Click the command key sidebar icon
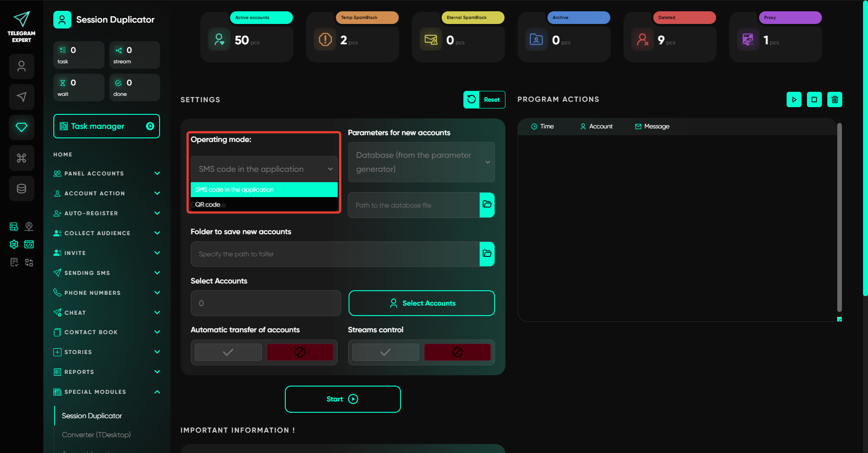The image size is (868, 453). point(21,158)
